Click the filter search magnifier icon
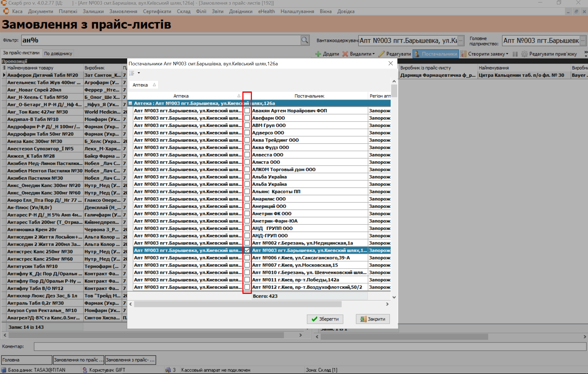The width and height of the screenshot is (588, 374). pyautogui.click(x=304, y=40)
